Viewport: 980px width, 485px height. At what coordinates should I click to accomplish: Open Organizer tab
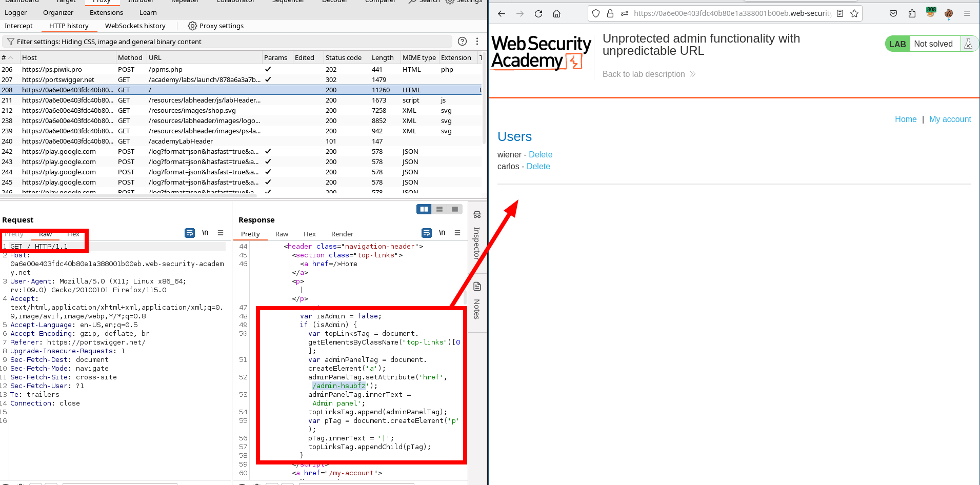click(58, 12)
